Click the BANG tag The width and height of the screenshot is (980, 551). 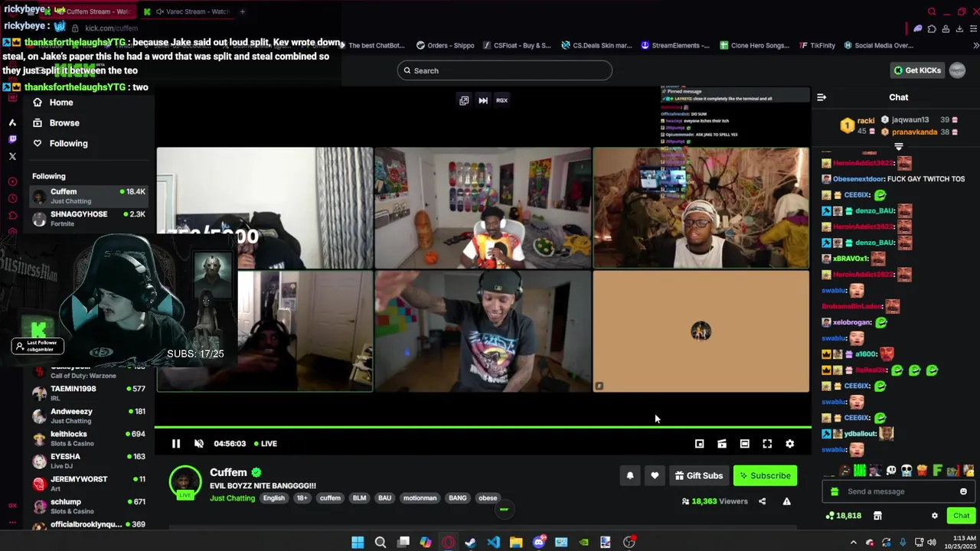(x=457, y=498)
